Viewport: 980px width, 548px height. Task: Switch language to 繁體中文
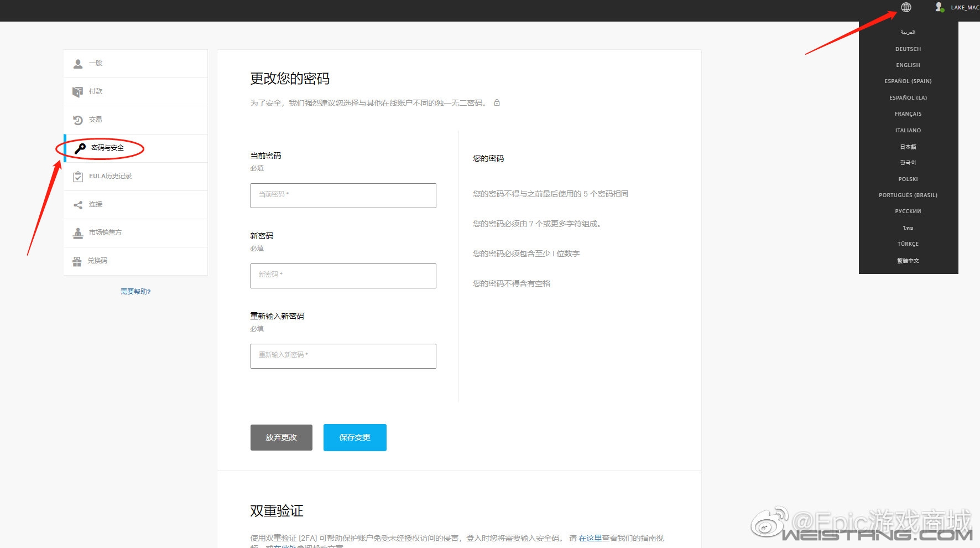pos(908,261)
